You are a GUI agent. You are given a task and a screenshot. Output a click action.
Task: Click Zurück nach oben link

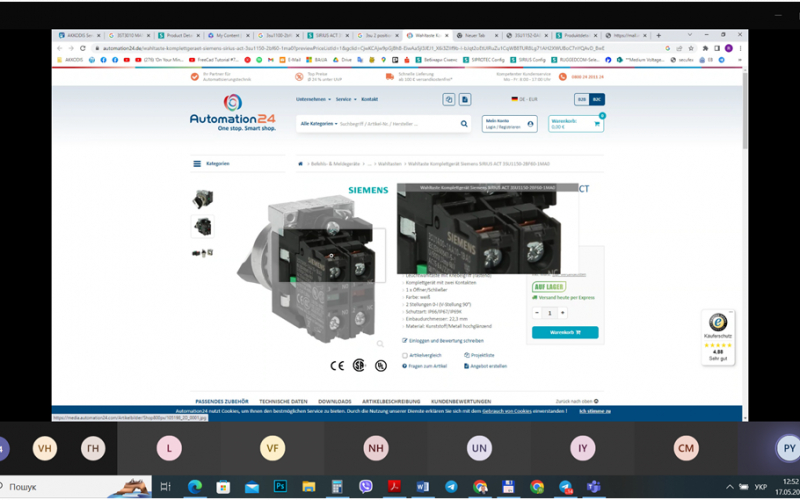click(x=577, y=401)
